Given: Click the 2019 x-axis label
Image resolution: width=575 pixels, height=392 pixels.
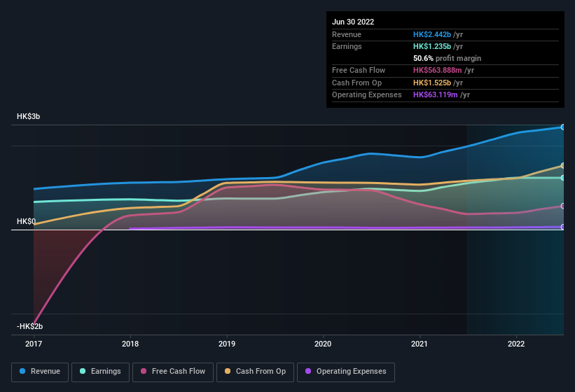Looking at the screenshot, I should click(x=227, y=344).
